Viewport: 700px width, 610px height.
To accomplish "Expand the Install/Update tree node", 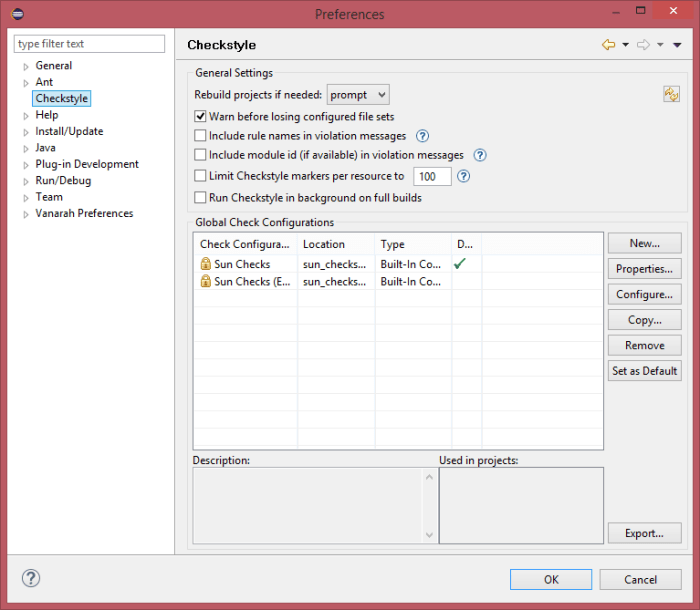I will [x=26, y=132].
